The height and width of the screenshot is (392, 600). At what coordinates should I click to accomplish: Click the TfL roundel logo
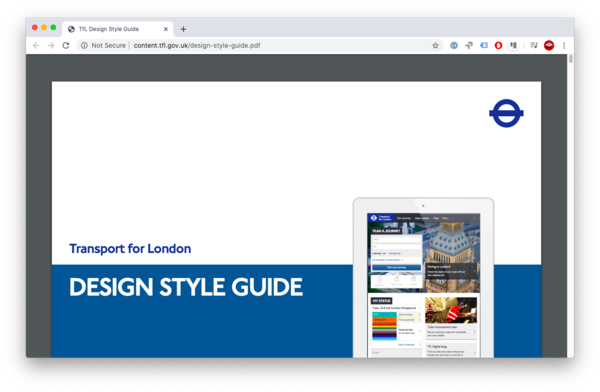coord(506,113)
